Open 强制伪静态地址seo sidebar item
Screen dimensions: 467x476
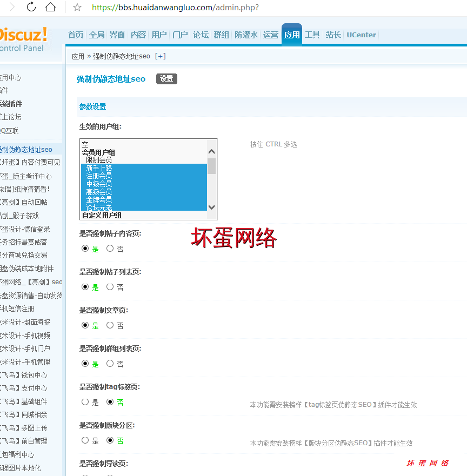pyautogui.click(x=26, y=150)
